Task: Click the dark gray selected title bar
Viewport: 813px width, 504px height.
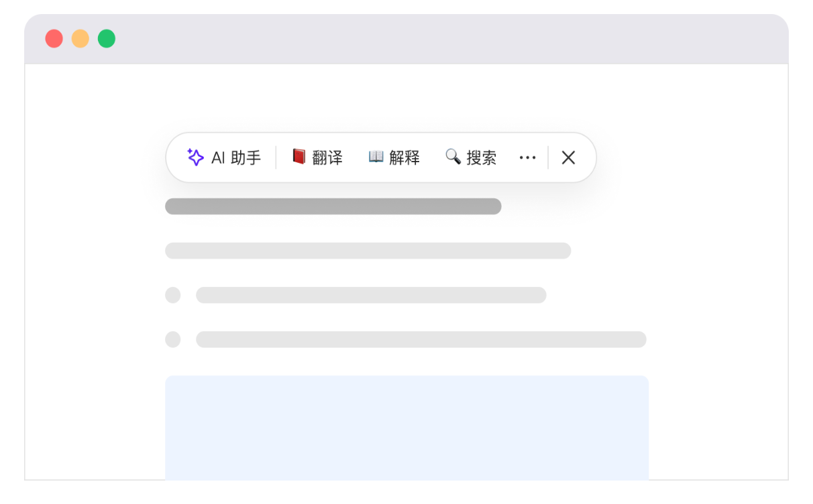Action: pyautogui.click(x=333, y=206)
